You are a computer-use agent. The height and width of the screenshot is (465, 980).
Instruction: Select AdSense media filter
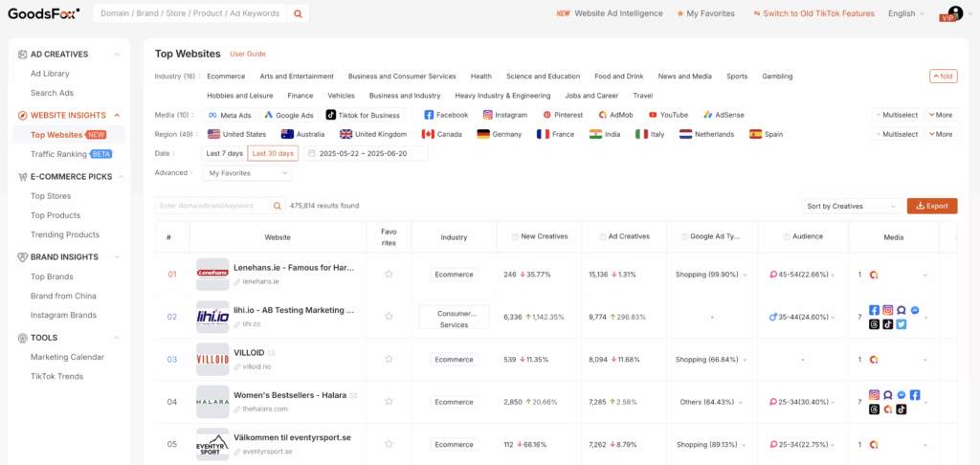click(x=724, y=115)
